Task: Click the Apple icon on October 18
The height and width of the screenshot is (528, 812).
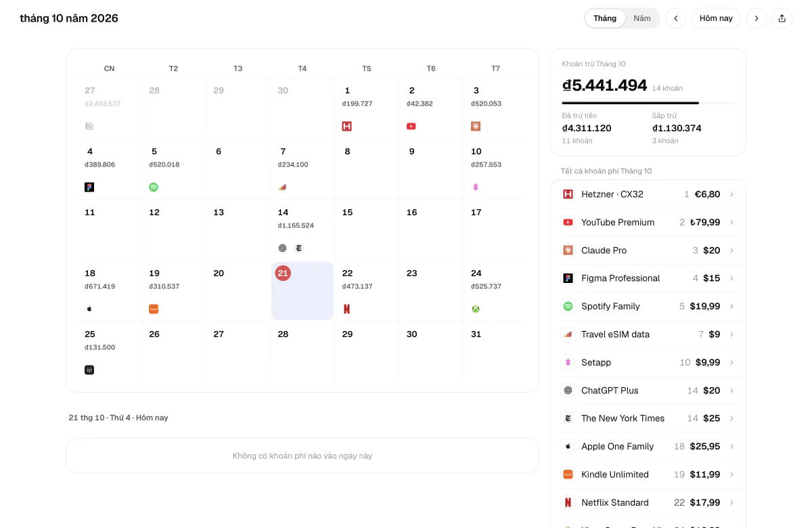Action: click(89, 309)
